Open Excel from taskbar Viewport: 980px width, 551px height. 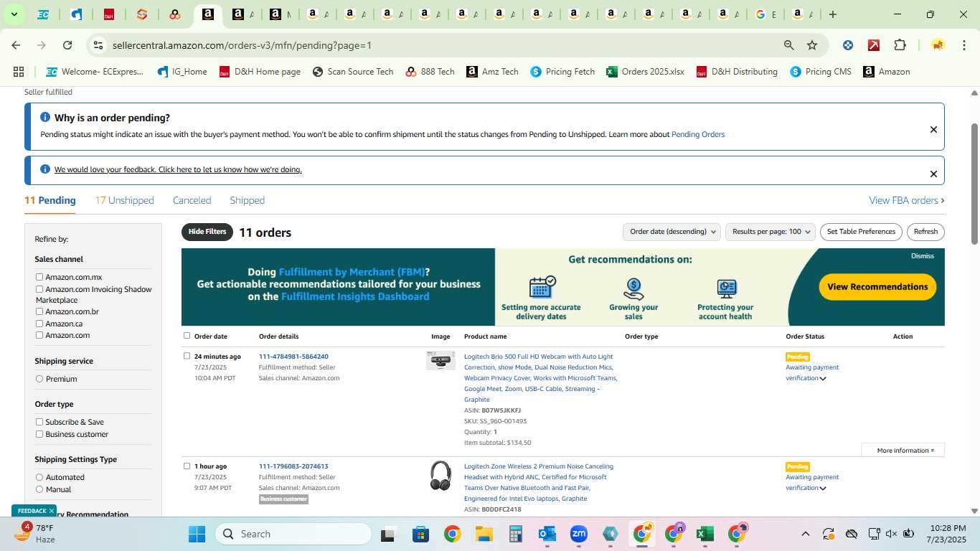click(705, 534)
